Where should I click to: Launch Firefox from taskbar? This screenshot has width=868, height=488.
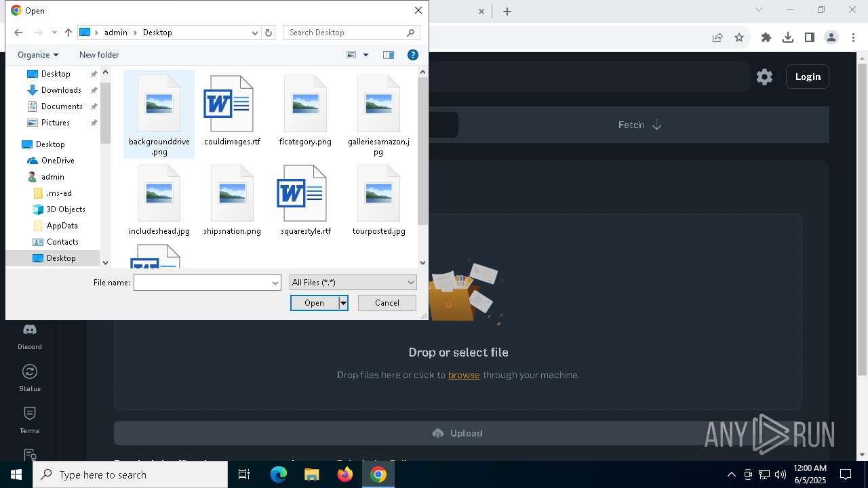[x=345, y=474]
